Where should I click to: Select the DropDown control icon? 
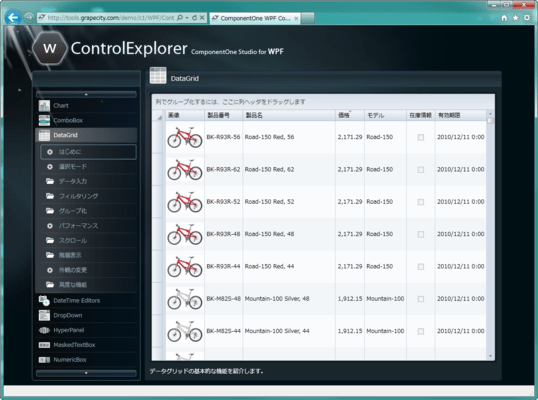coord(44,315)
